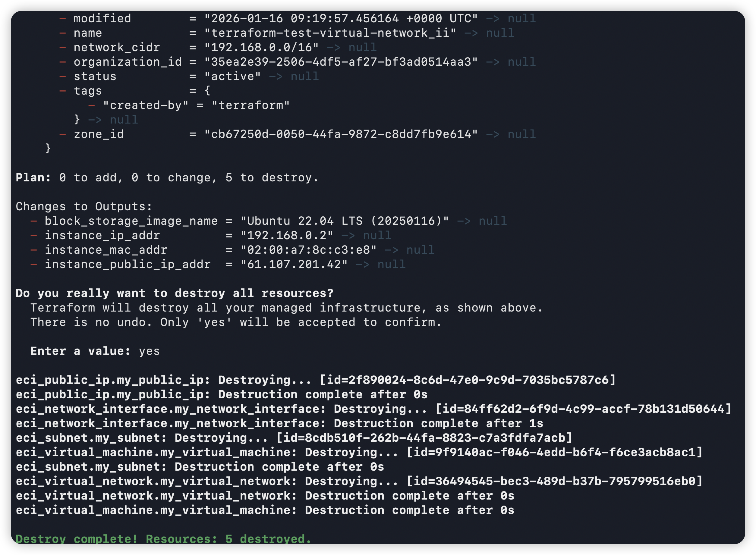Click the "Ubuntu 22.04 LTS (20250116)" image name
The width and height of the screenshot is (756, 555).
[x=345, y=221]
